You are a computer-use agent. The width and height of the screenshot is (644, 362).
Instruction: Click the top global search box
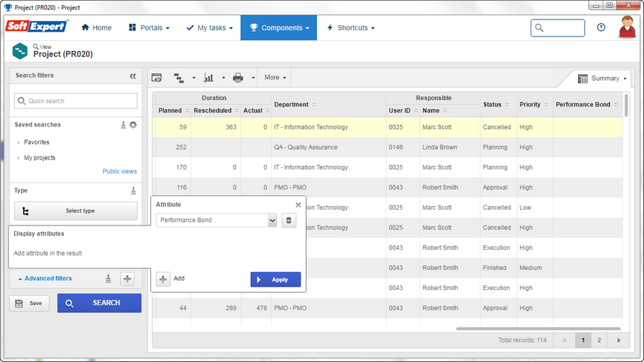(x=558, y=28)
